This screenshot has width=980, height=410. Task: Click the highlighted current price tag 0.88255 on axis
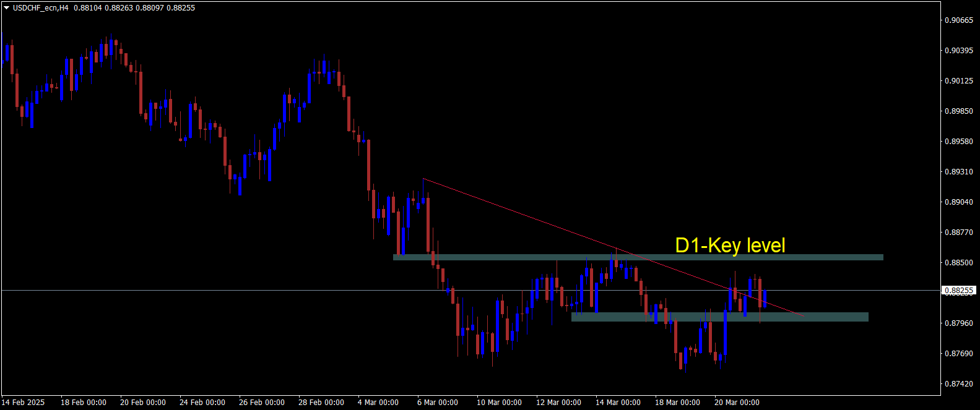pyautogui.click(x=958, y=290)
